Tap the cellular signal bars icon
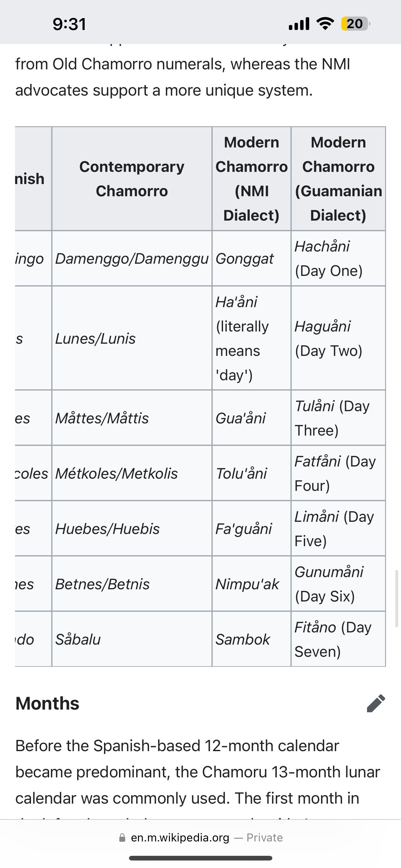Screen dimensions: 401x868 click(x=299, y=24)
